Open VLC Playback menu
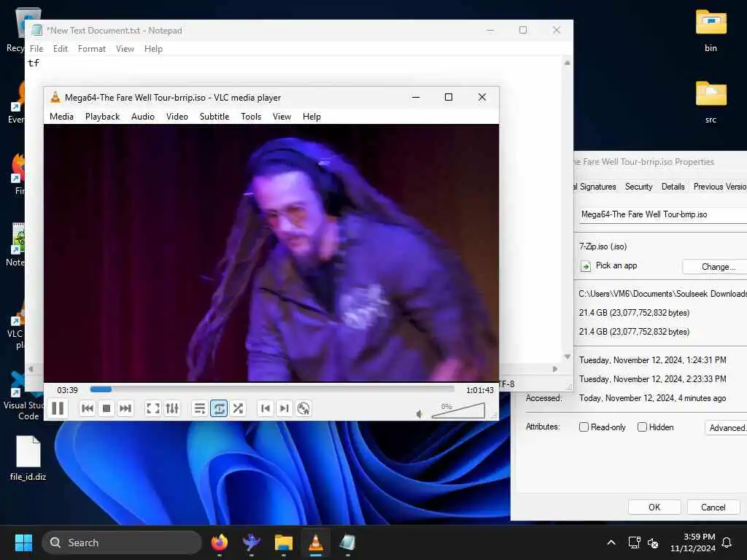The image size is (747, 560). pos(102,117)
